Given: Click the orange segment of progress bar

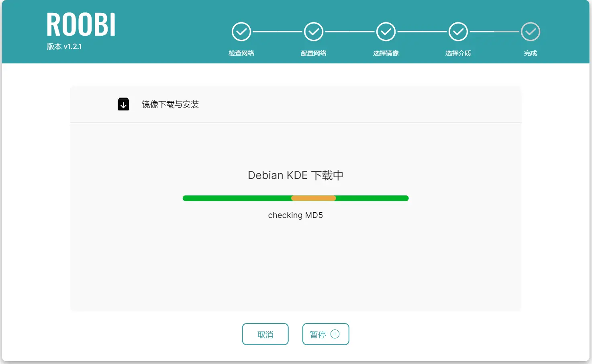Looking at the screenshot, I should tap(313, 198).
